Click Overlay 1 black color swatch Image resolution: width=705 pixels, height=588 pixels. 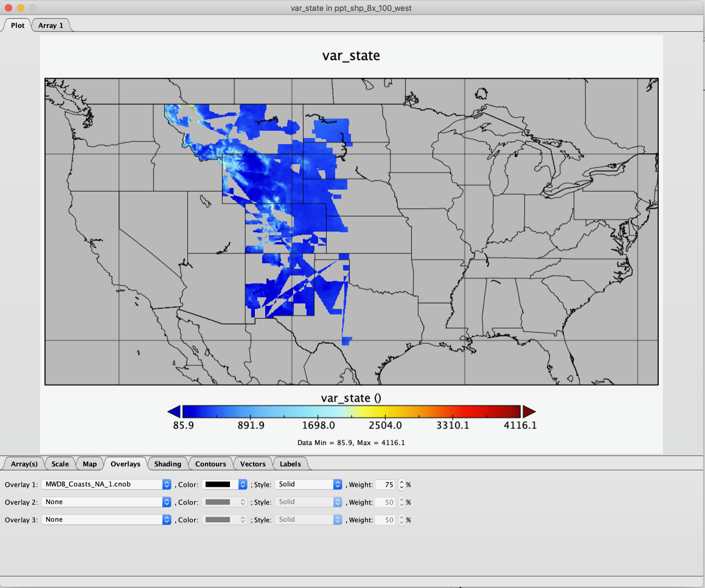click(217, 484)
